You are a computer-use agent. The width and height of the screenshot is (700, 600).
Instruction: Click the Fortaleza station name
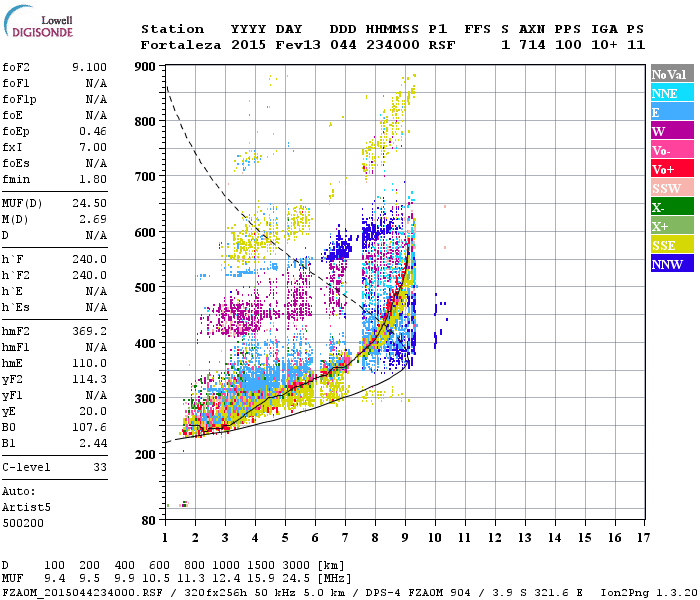pyautogui.click(x=181, y=45)
